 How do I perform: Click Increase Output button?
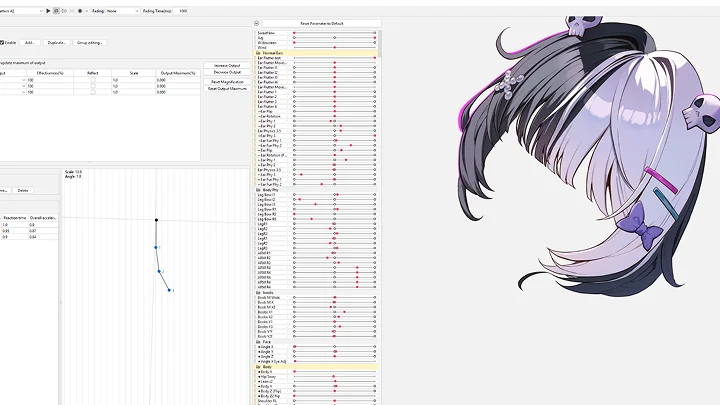(x=227, y=66)
